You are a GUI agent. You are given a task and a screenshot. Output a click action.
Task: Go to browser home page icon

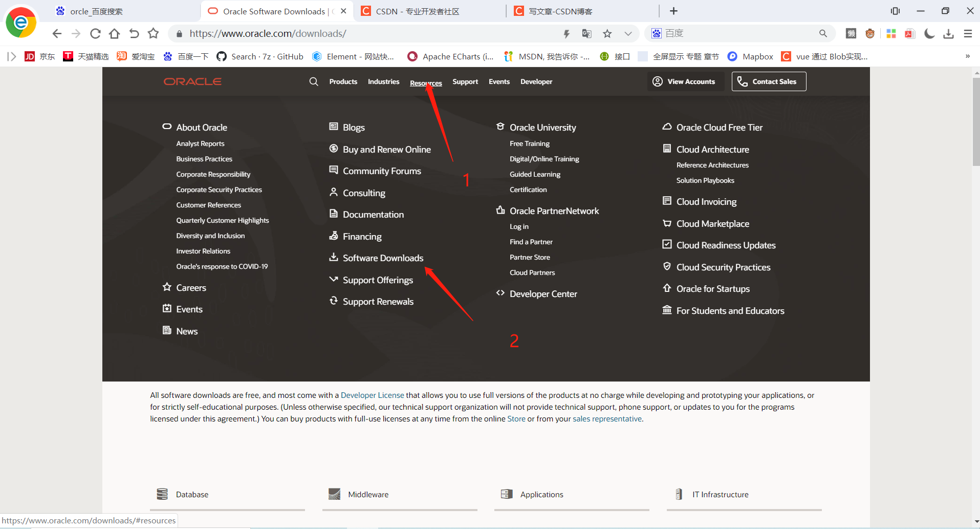(115, 33)
